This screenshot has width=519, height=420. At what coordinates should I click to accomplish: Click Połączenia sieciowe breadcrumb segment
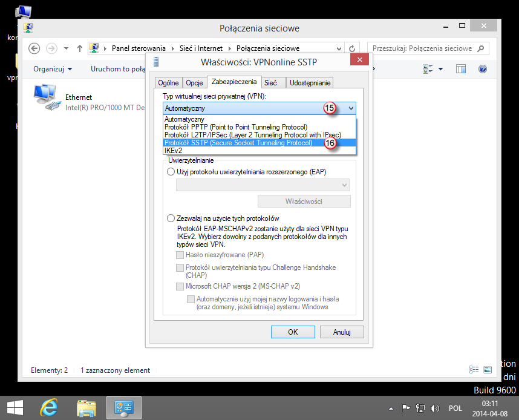(268, 48)
